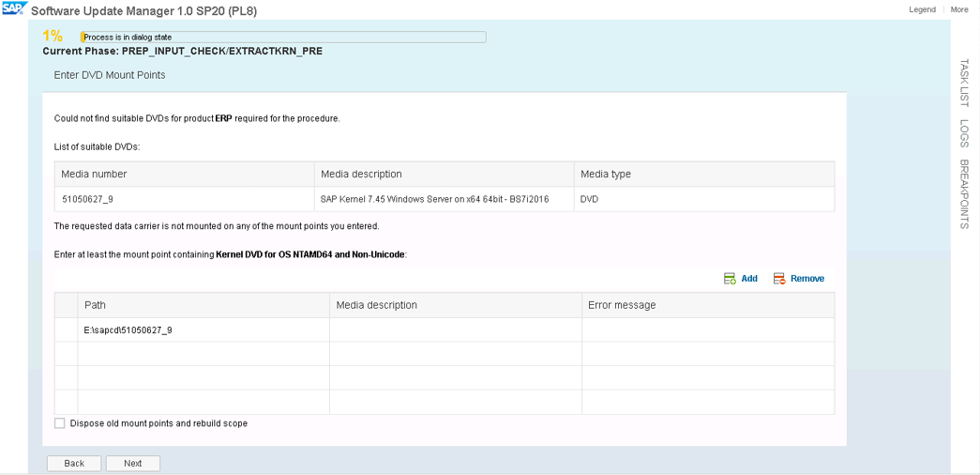Click the progress bar showing dialog state
The width and height of the screenshot is (980, 475).
click(x=283, y=37)
